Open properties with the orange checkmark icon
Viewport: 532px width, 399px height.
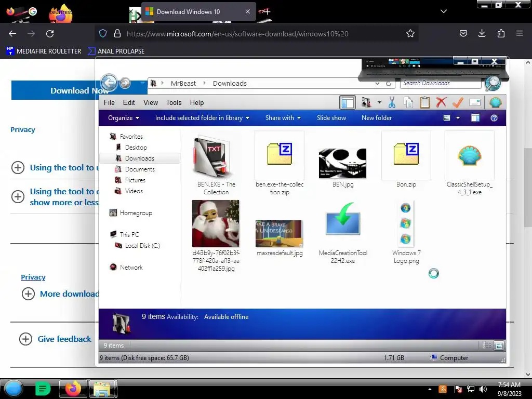(458, 102)
